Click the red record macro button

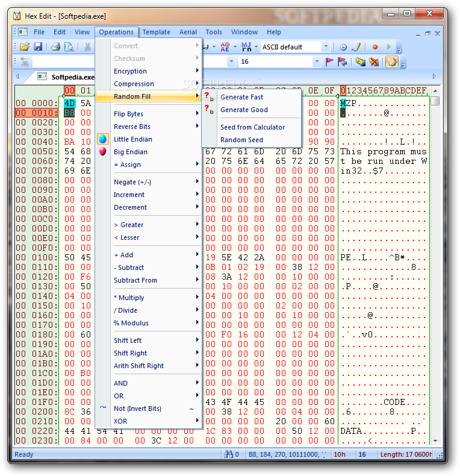[375, 47]
